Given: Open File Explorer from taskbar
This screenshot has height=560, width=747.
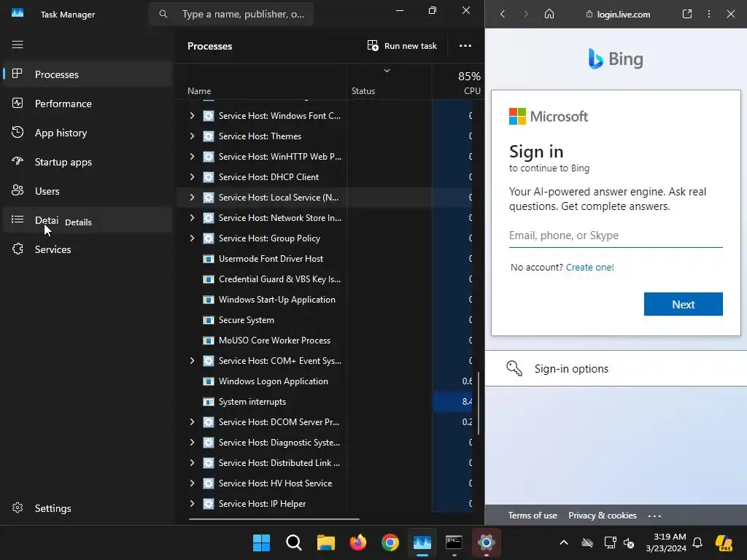Looking at the screenshot, I should [326, 542].
